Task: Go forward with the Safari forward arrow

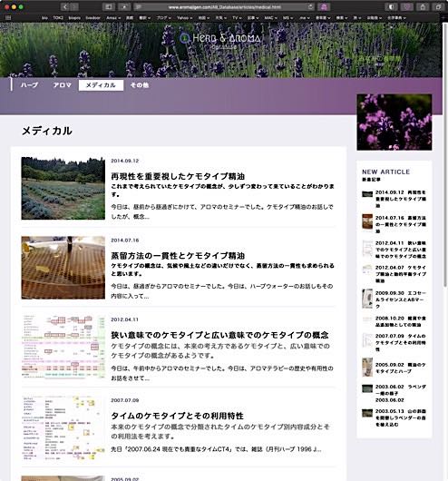Action: [73, 6]
